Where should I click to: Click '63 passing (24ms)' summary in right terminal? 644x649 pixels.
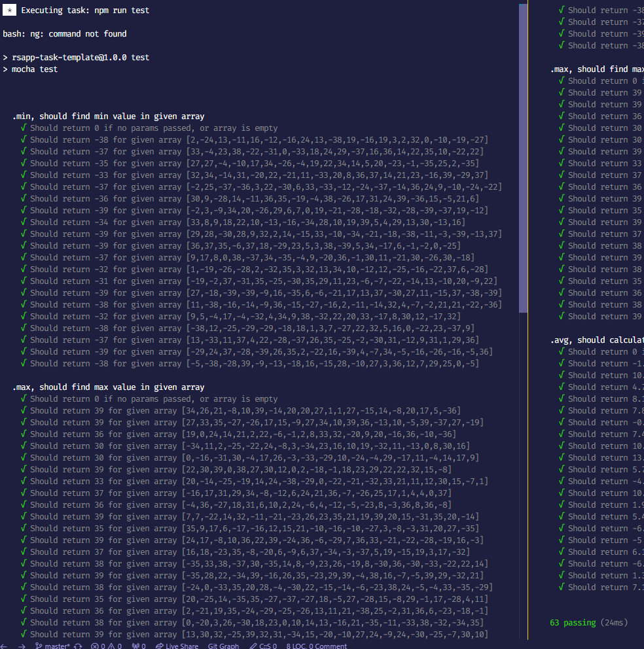[588, 623]
